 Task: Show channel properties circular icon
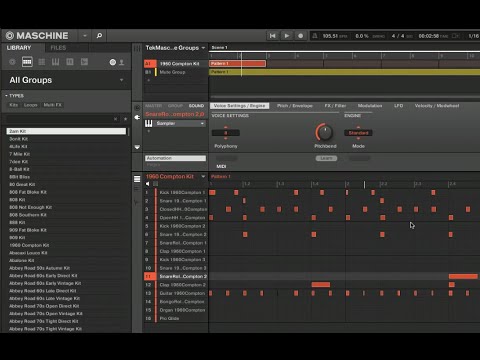[137, 107]
